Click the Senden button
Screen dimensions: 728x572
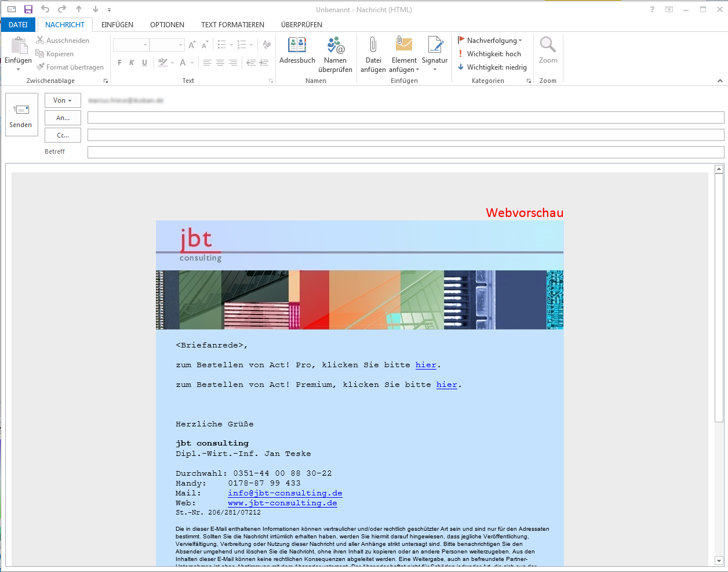coord(21,115)
